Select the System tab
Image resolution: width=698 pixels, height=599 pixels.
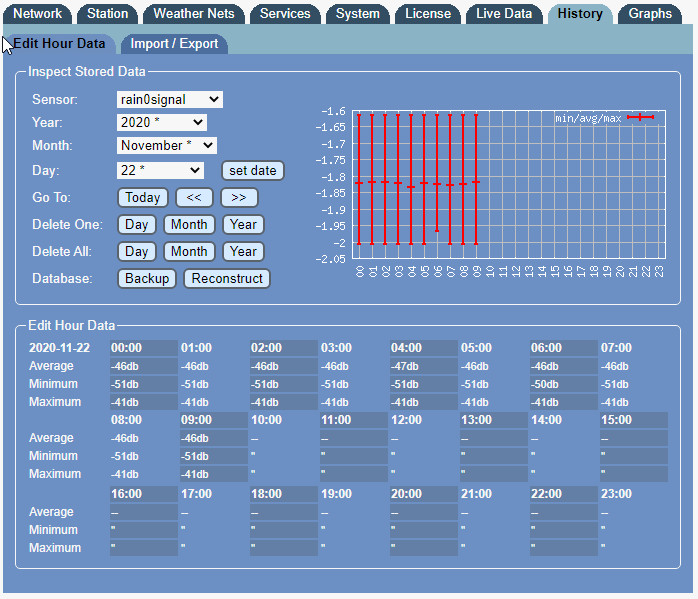[357, 14]
